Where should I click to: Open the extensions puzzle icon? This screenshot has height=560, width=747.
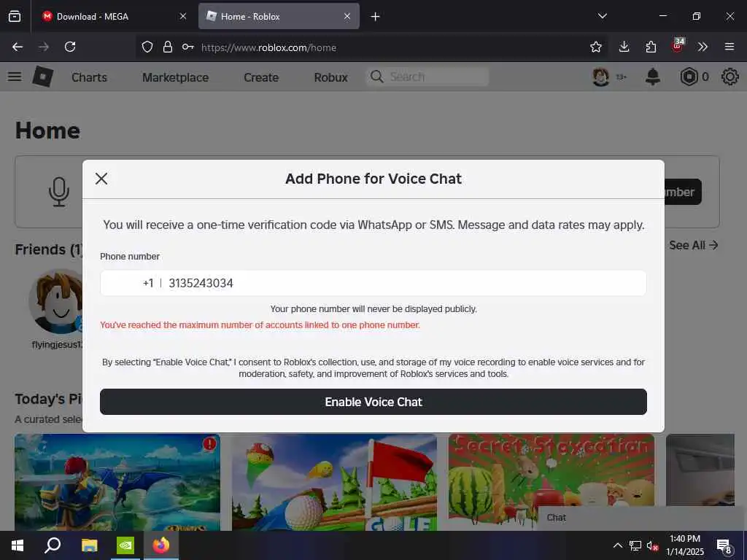click(651, 47)
